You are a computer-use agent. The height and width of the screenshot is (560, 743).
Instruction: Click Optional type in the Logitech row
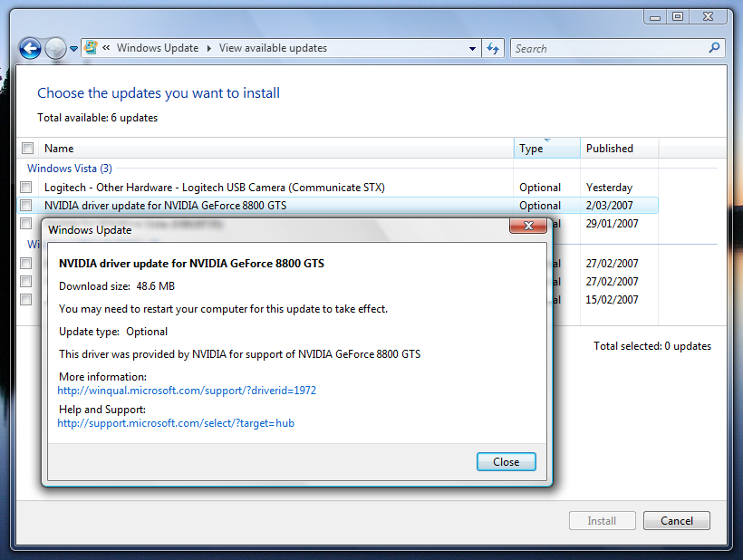(540, 188)
